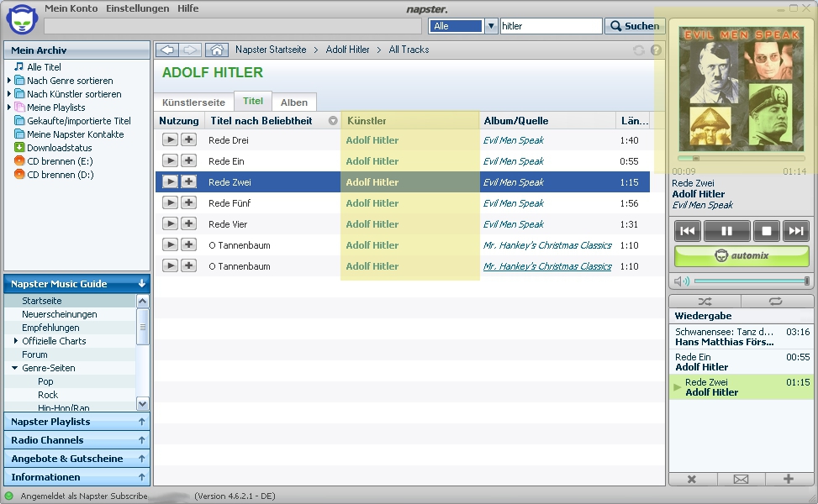
Task: Select Downloadstatus in Mein Archiv
Action: click(x=59, y=148)
